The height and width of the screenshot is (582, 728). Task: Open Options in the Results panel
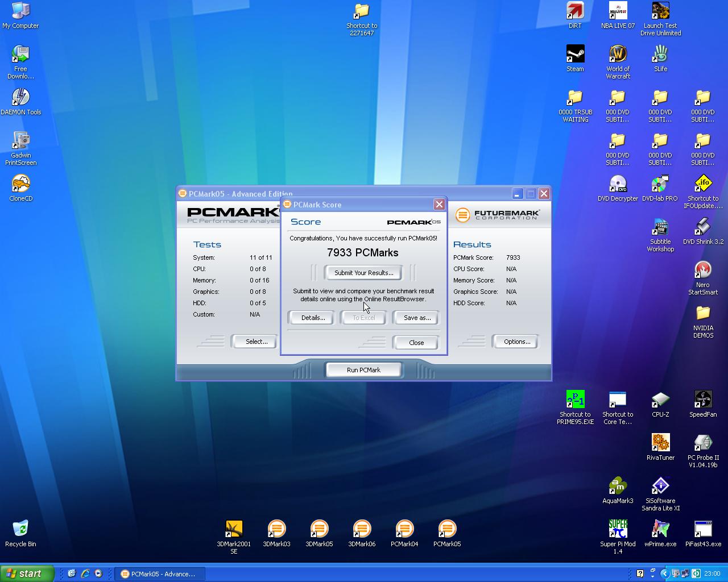(x=516, y=342)
